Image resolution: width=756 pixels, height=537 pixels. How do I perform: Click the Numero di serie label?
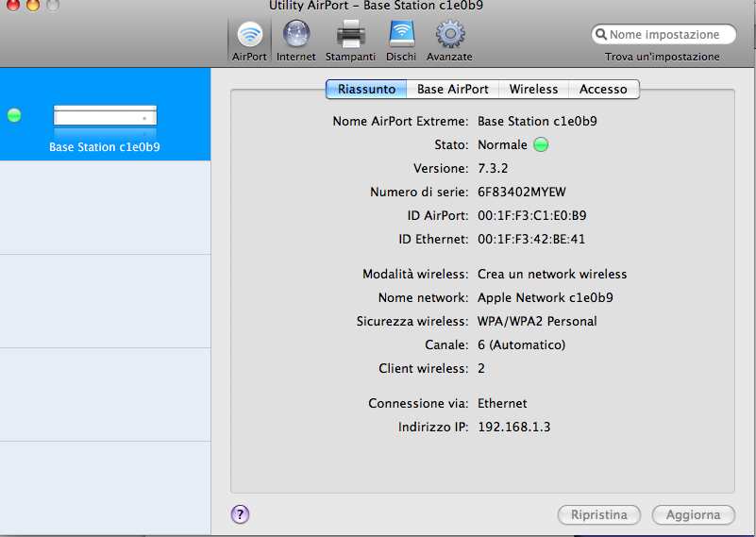419,192
